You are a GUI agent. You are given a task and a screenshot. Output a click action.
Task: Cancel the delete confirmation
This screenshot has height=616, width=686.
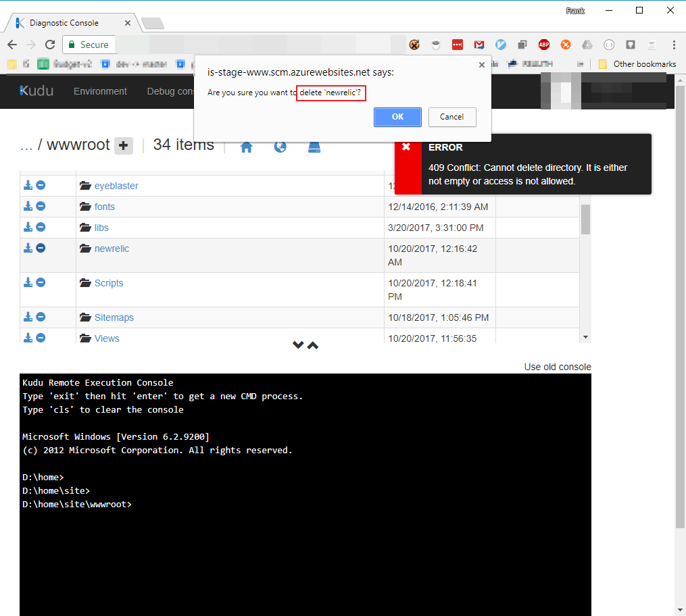coord(452,117)
